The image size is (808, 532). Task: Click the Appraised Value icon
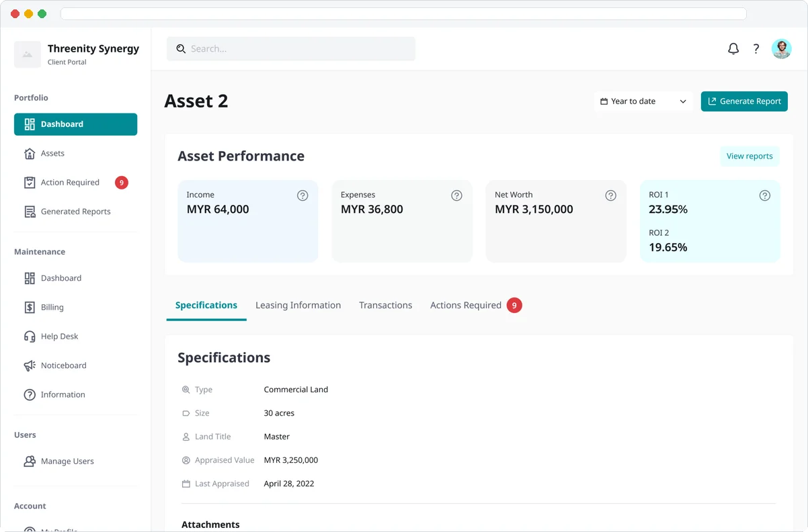pyautogui.click(x=186, y=460)
